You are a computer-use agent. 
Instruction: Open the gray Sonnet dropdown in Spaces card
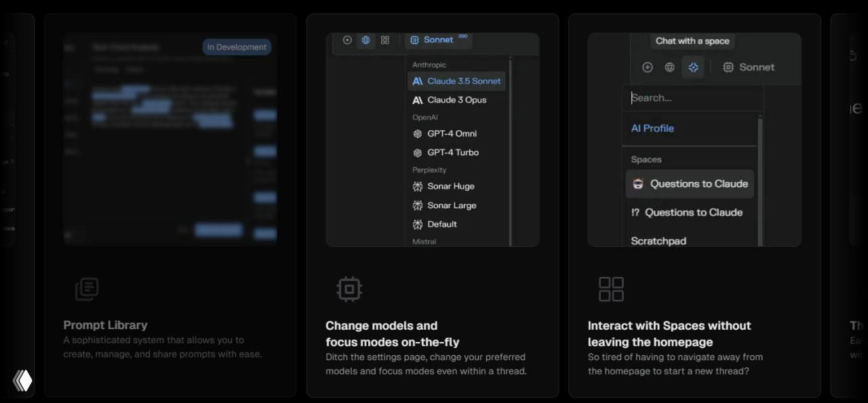[749, 67]
